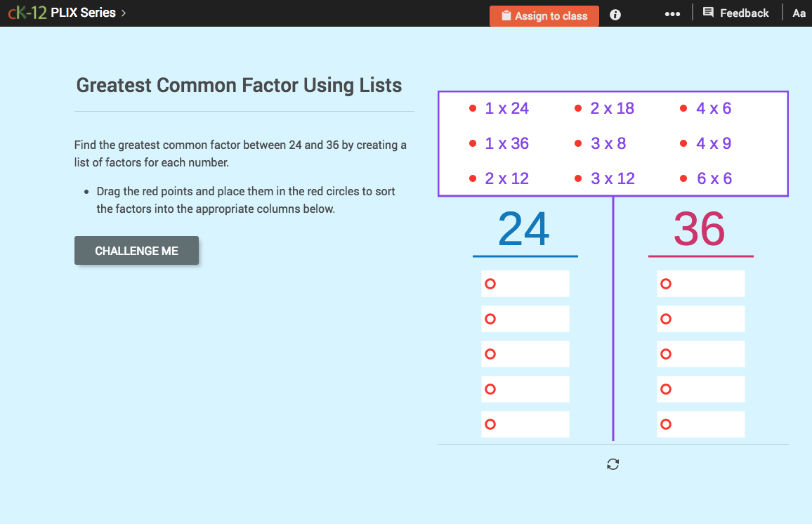Reset the activity with the refresh icon

(x=613, y=464)
